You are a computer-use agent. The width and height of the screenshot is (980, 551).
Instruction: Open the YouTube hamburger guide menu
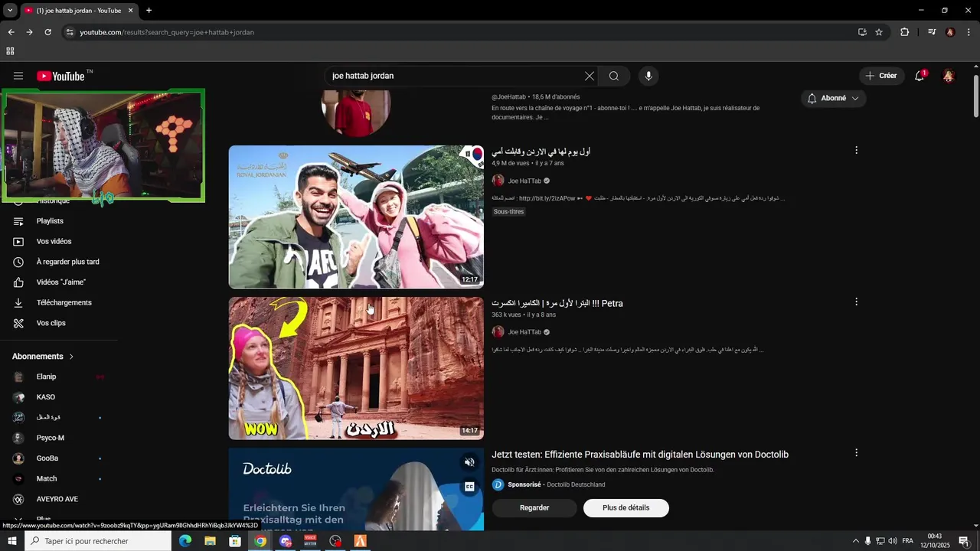point(18,76)
